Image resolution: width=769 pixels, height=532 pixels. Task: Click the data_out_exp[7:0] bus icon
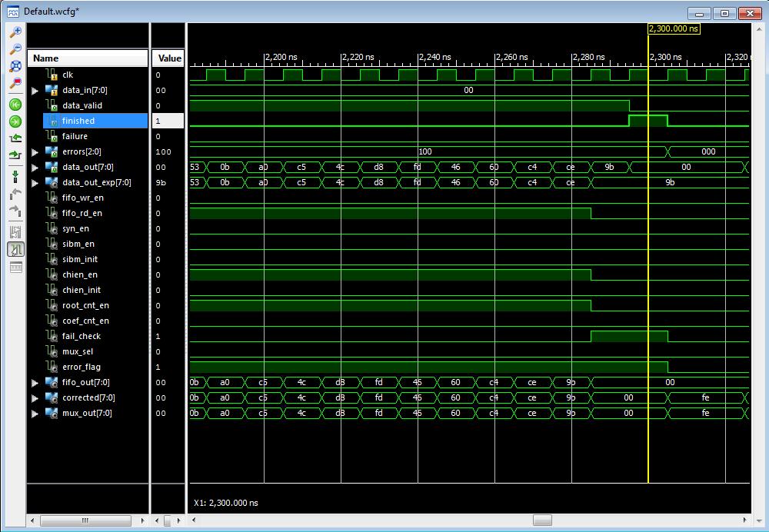click(52, 182)
